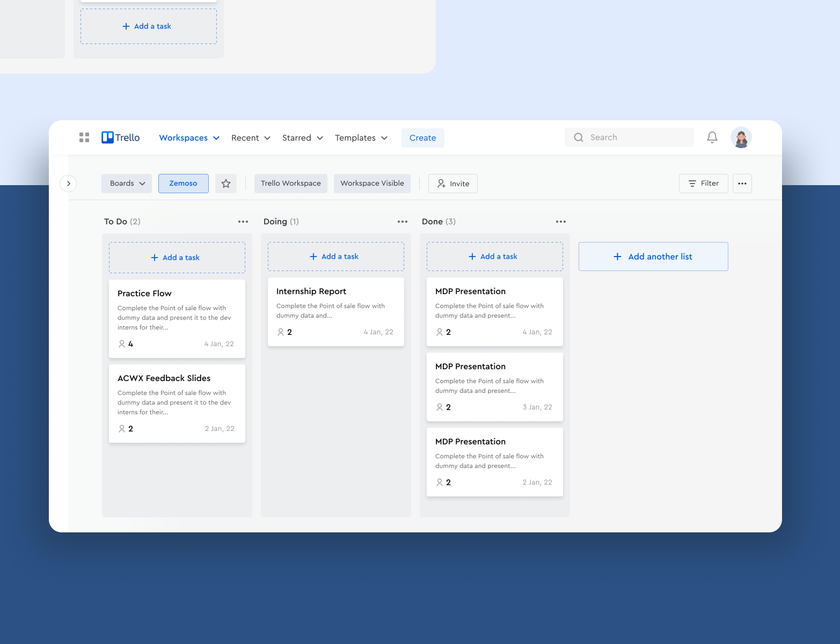Open the Internship Report card
The width and height of the screenshot is (840, 644).
click(x=335, y=311)
